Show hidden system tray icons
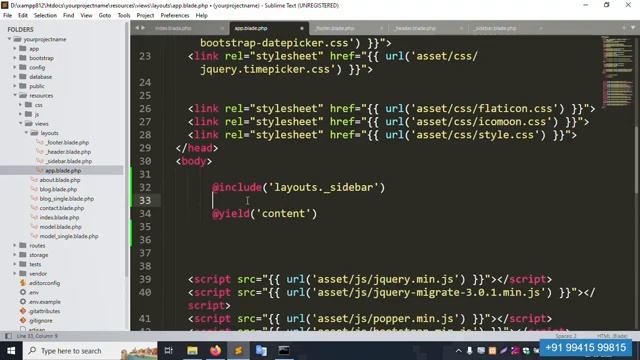The width and height of the screenshot is (640, 360). click(458, 351)
